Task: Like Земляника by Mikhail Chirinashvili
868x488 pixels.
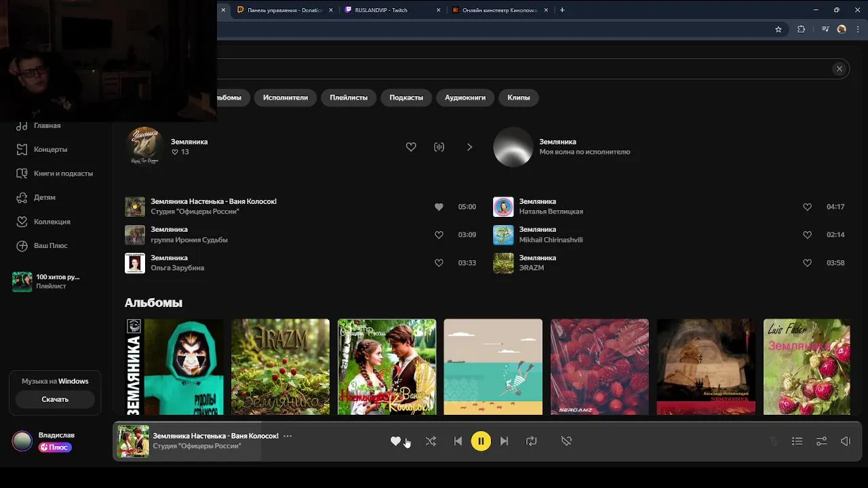Action: 807,235
